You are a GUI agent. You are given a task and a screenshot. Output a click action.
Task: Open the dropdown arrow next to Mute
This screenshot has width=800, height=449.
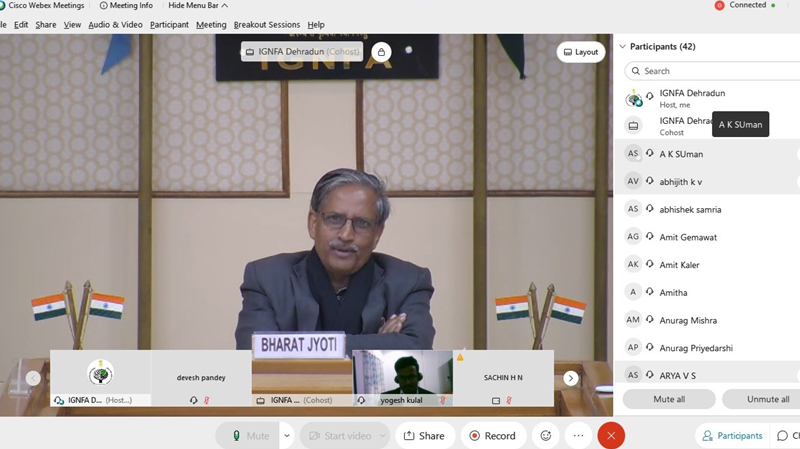(287, 436)
